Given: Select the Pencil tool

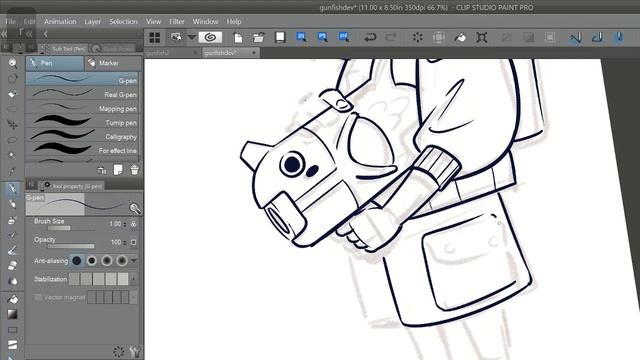Looking at the screenshot, I should pyautogui.click(x=13, y=204).
